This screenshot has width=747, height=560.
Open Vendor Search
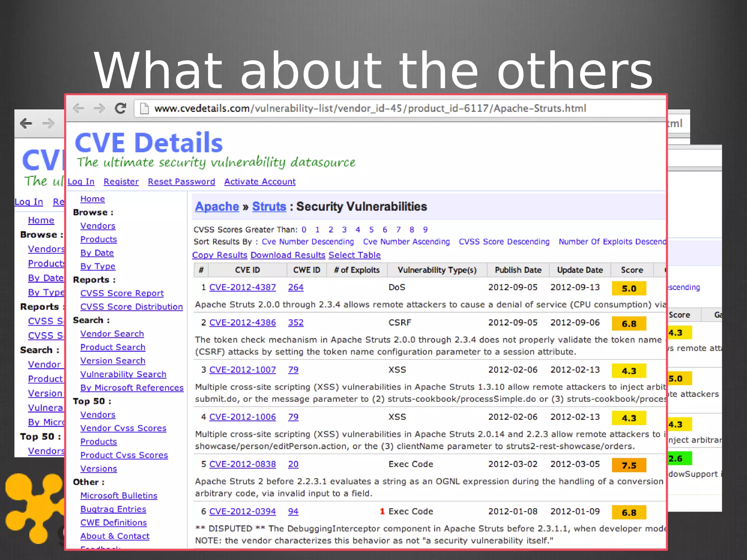point(112,334)
